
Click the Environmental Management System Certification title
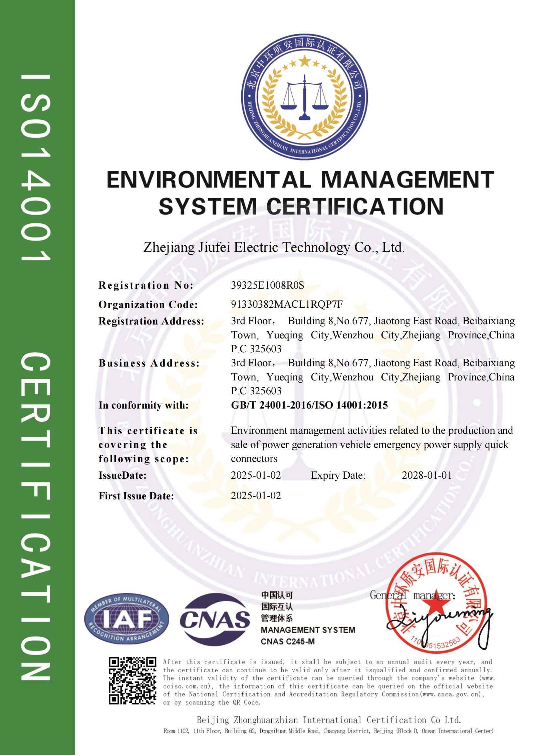tap(300, 193)
